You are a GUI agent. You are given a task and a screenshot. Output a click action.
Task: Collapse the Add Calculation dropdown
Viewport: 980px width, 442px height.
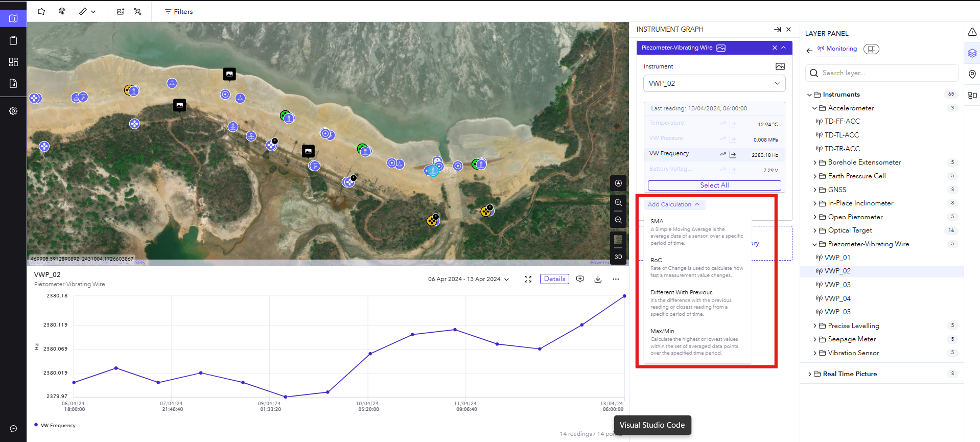673,204
